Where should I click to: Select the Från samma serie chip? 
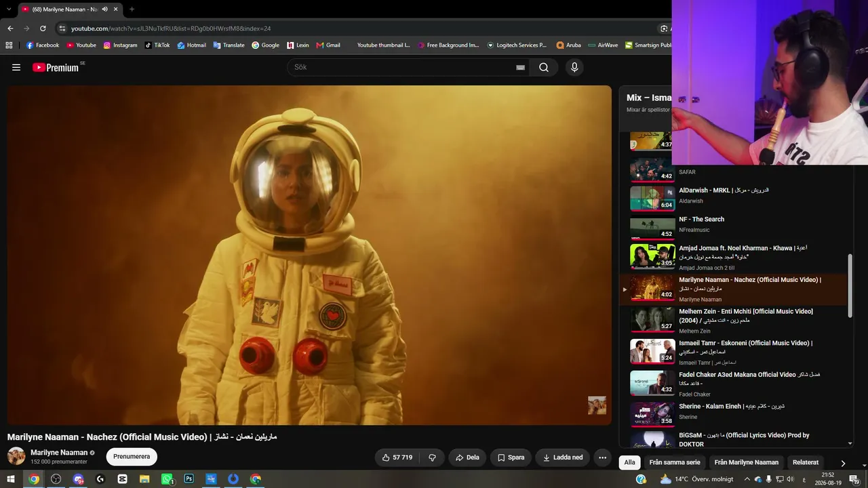pyautogui.click(x=675, y=462)
